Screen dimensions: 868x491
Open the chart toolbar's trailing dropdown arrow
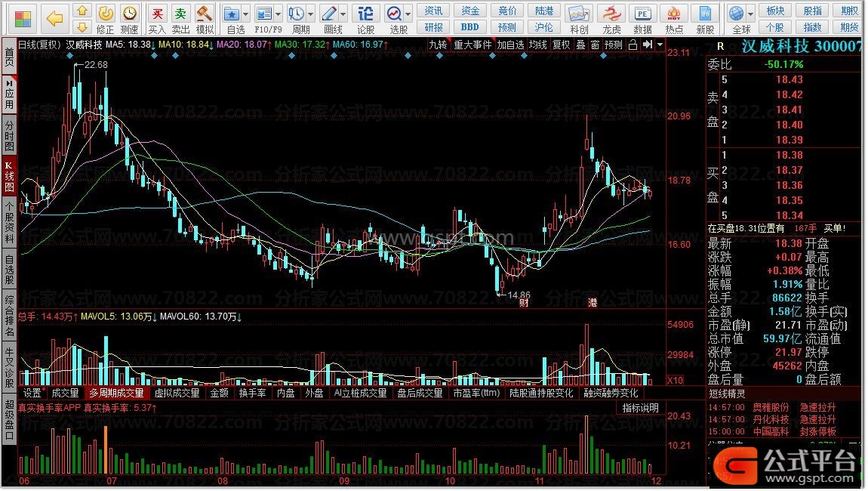coord(660,45)
